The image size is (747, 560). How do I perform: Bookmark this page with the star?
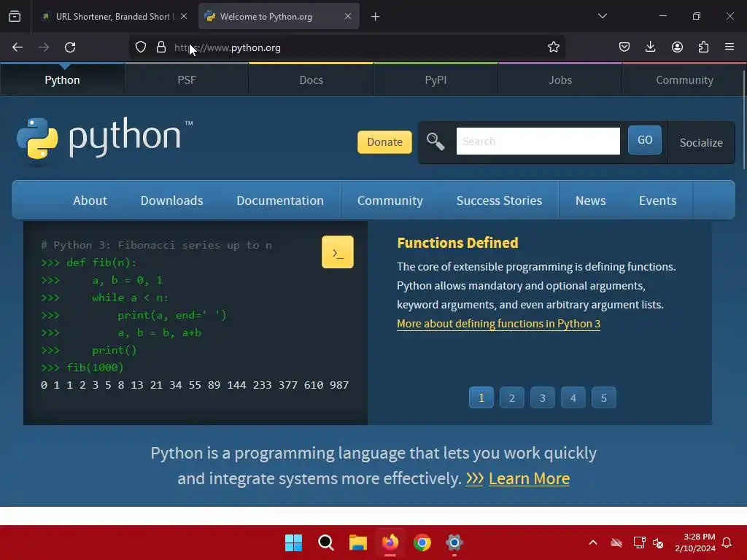pyautogui.click(x=553, y=47)
